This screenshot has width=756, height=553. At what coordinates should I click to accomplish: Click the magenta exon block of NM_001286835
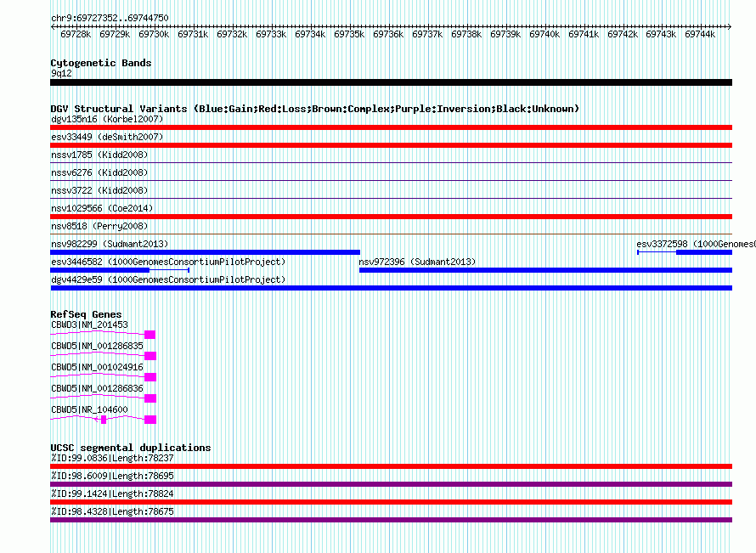pos(150,356)
